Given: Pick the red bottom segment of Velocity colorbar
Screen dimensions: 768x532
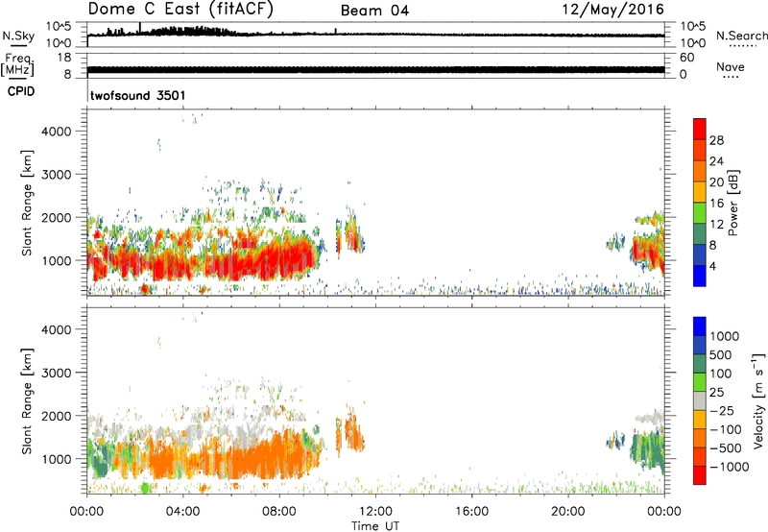Looking at the screenshot, I should tap(700, 475).
